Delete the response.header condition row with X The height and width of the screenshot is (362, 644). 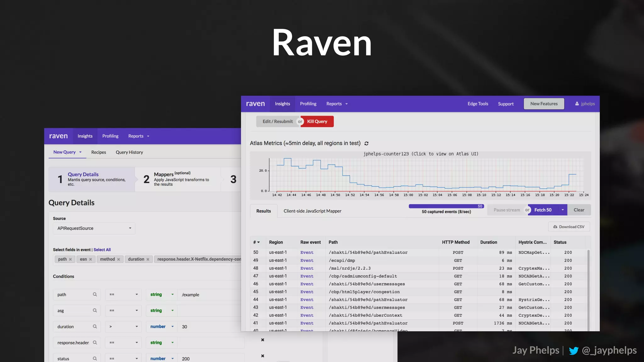point(263,340)
